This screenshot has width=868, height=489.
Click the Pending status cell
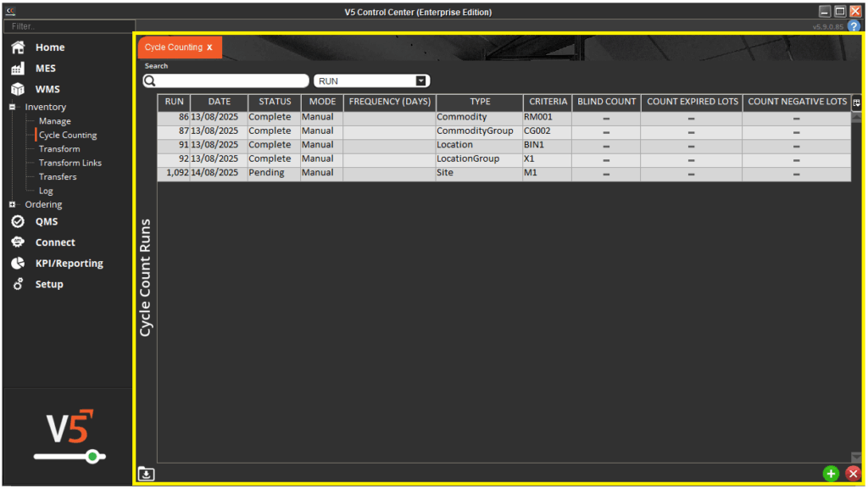(x=274, y=173)
